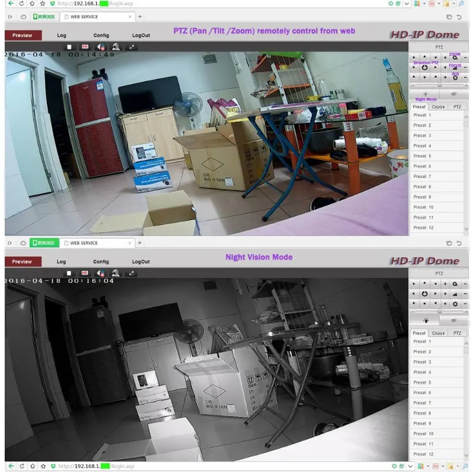476x472 pixels.
Task: Toggle HD quality in the night vision toolbar
Action: [84, 273]
